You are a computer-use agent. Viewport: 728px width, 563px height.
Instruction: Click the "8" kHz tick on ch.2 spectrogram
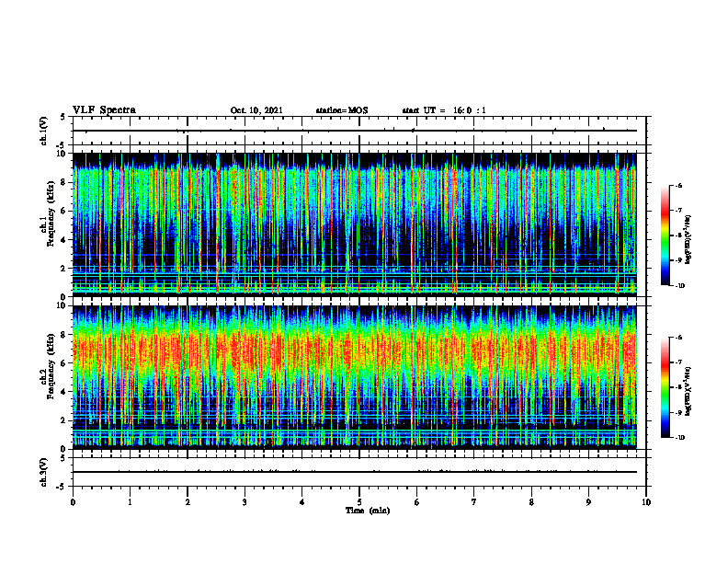click(x=64, y=335)
